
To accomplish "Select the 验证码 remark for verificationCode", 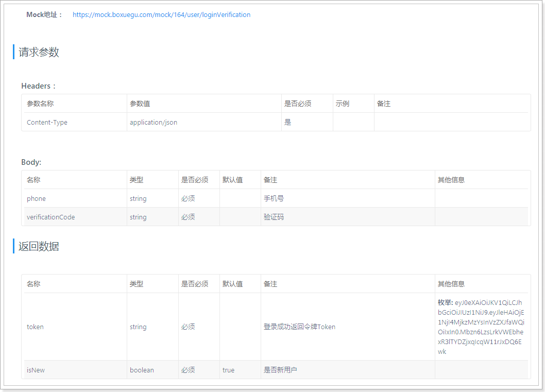I will (x=272, y=217).
